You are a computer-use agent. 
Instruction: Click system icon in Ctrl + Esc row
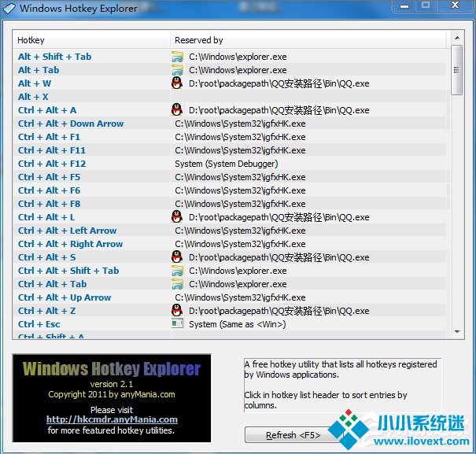[x=177, y=323]
